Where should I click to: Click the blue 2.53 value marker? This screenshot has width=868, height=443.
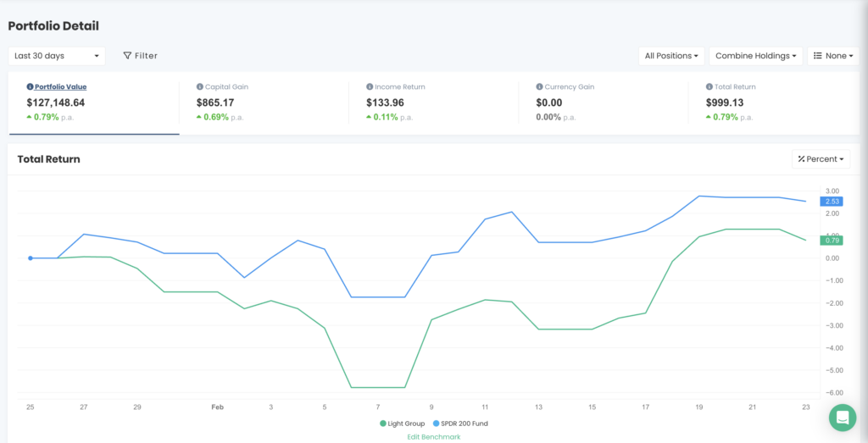(x=832, y=202)
